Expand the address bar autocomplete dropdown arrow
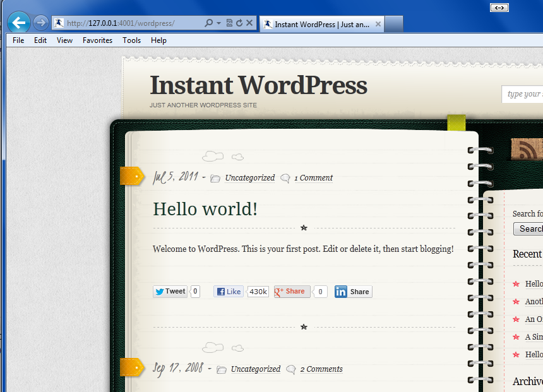Image resolution: width=543 pixels, height=392 pixels. [x=218, y=23]
